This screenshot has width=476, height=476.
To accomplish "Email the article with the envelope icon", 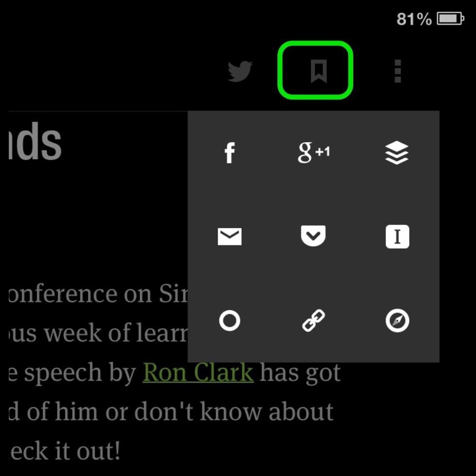I will [230, 237].
